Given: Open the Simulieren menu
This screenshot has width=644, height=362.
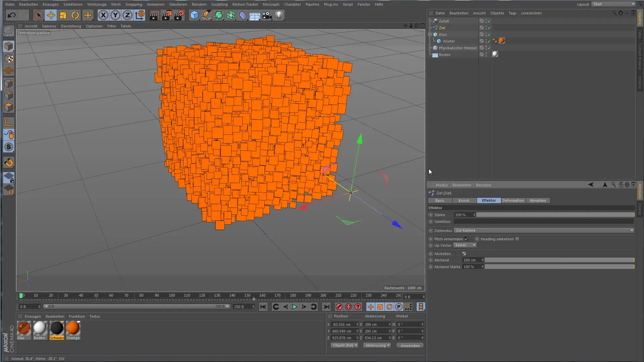Looking at the screenshot, I should [178, 4].
